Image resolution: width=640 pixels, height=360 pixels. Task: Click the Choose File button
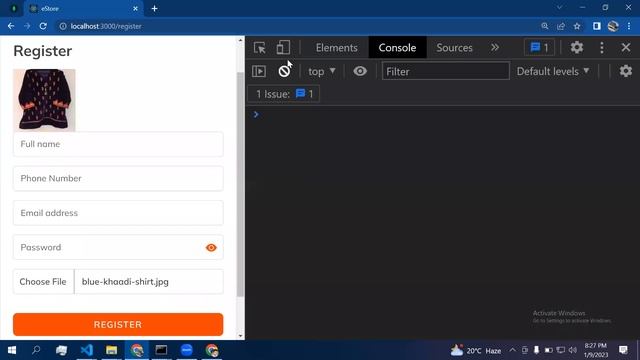(43, 282)
